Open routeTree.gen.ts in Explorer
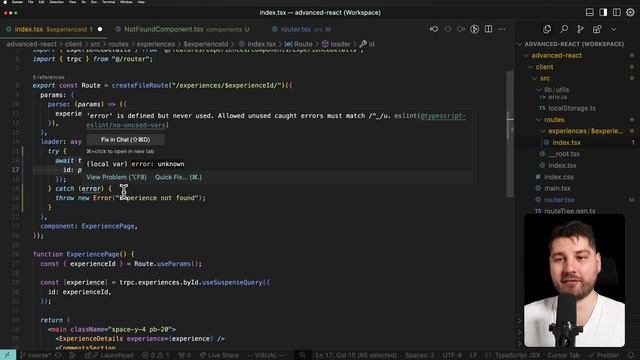Image resolution: width=640 pixels, height=360 pixels. click(569, 211)
